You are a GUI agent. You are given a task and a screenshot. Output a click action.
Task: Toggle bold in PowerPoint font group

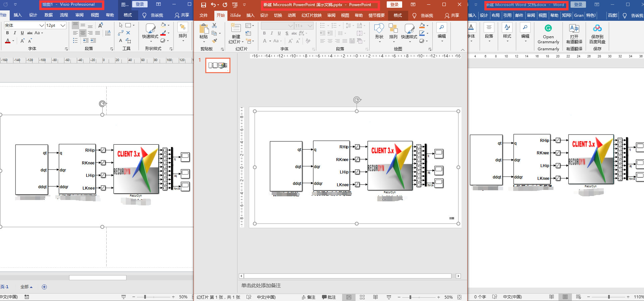click(264, 33)
